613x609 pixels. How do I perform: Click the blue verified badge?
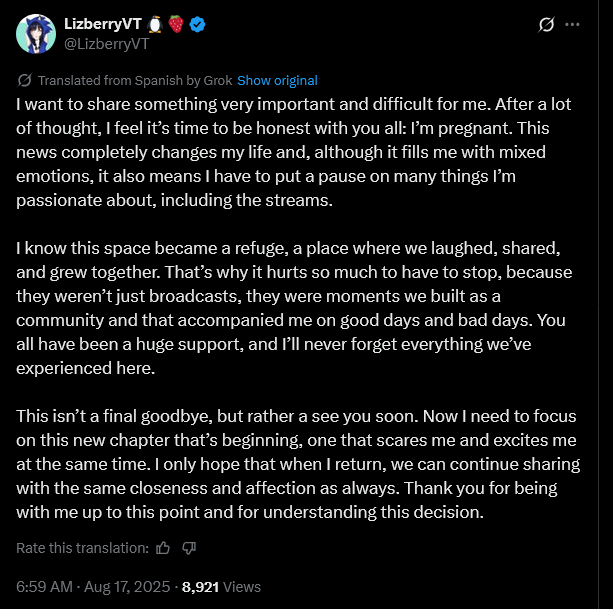click(197, 24)
